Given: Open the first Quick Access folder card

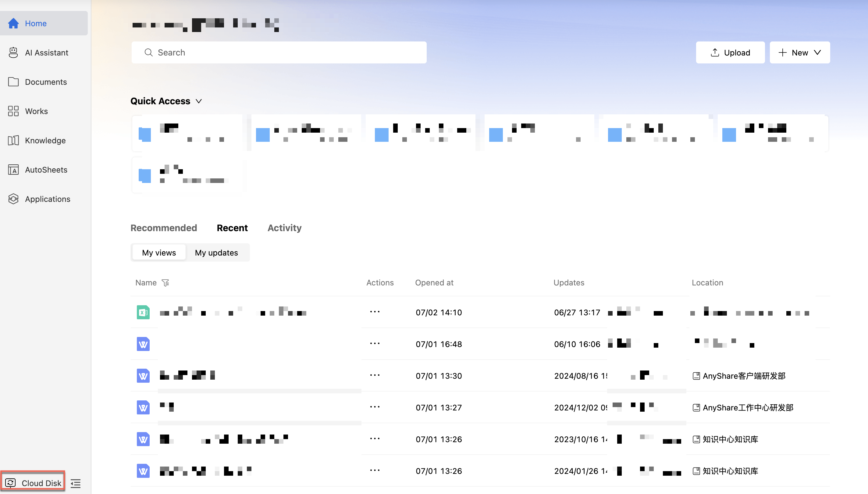Looking at the screenshot, I should coord(187,133).
